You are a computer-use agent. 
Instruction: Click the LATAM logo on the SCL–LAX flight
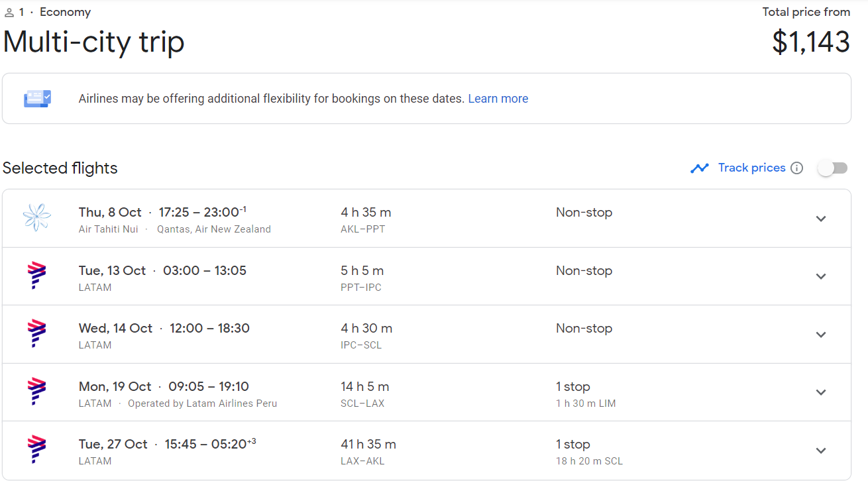[36, 392]
